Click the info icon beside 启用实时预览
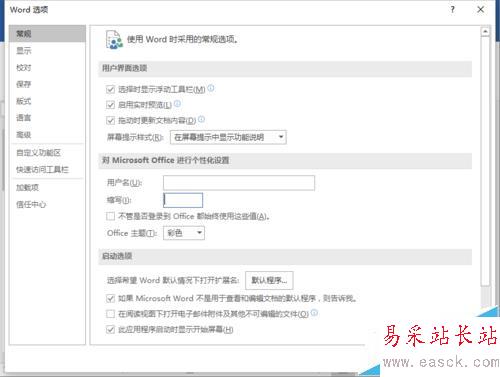Image resolution: width=500 pixels, height=377 pixels. coord(177,104)
